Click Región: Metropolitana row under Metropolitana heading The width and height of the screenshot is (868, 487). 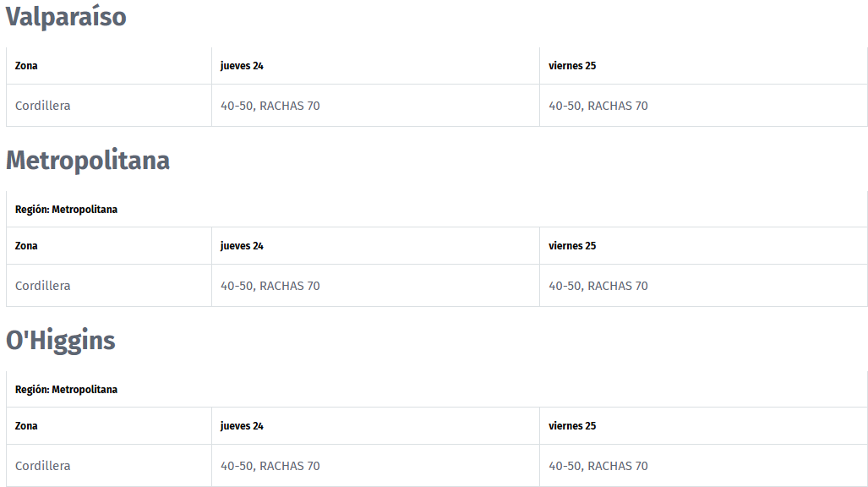click(x=437, y=210)
